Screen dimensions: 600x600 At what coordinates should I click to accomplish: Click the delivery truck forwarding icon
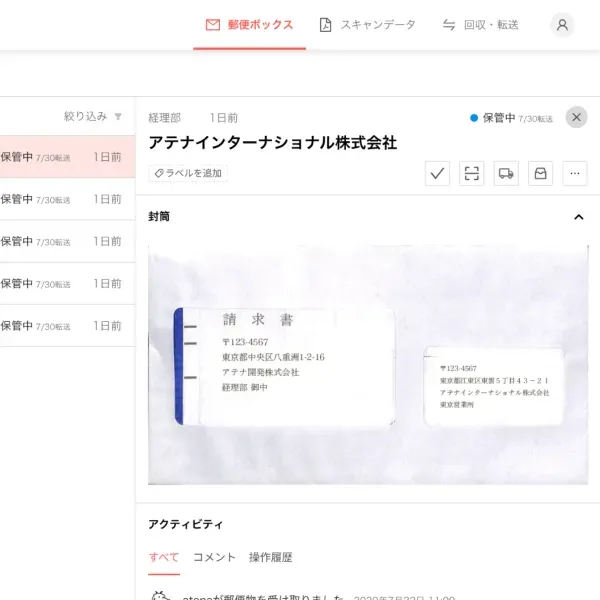tap(506, 173)
